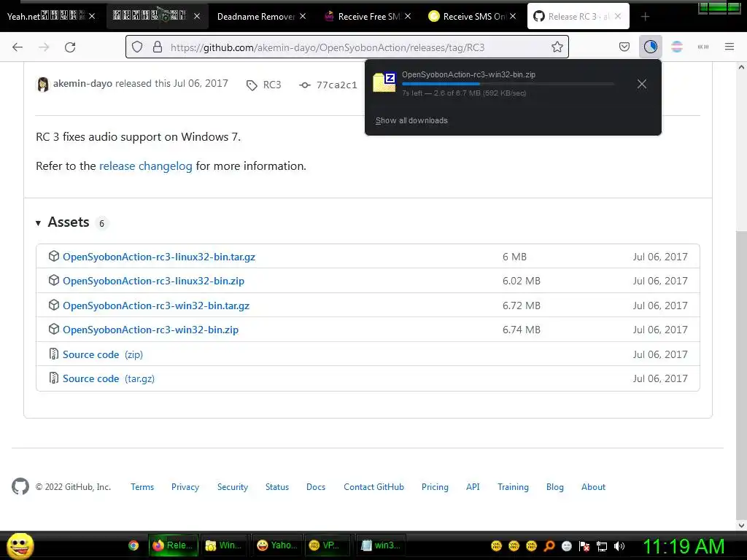Switch to the VP... taskbar window
This screenshot has height=560, width=747.
tap(328, 545)
